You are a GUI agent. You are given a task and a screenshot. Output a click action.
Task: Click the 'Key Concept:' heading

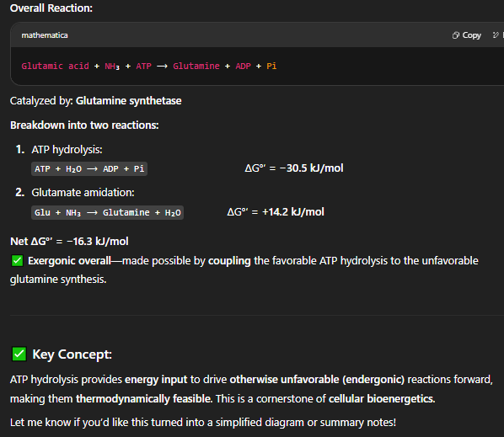72,354
